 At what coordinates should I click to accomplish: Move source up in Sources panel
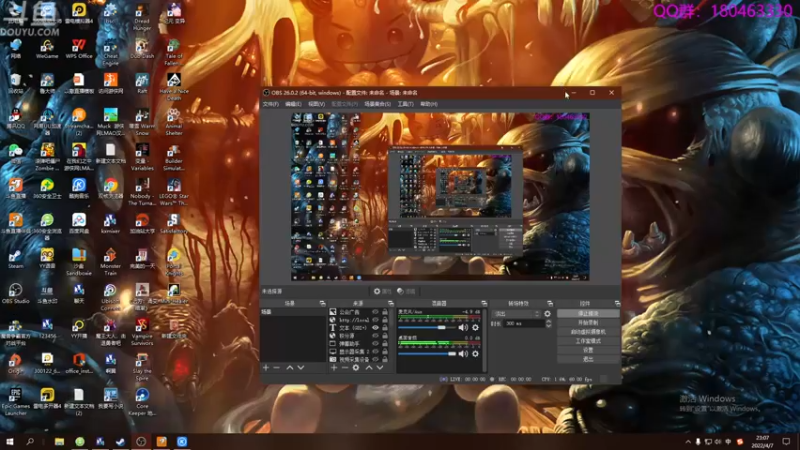coord(369,367)
